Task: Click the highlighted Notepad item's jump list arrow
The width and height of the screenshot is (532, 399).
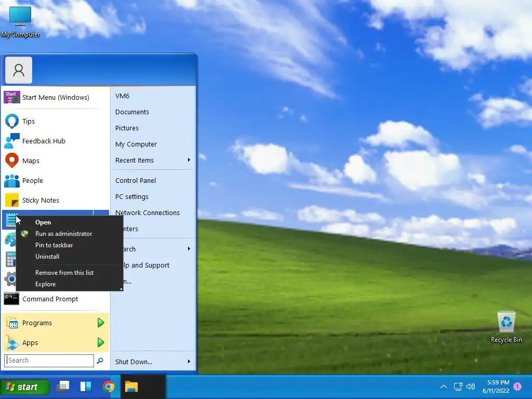Action: pos(101,212)
